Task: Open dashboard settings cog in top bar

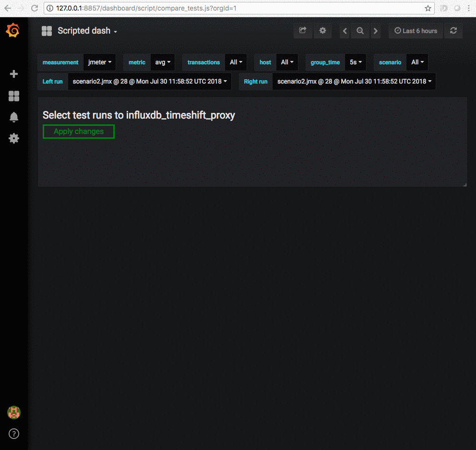Action: [x=322, y=31]
